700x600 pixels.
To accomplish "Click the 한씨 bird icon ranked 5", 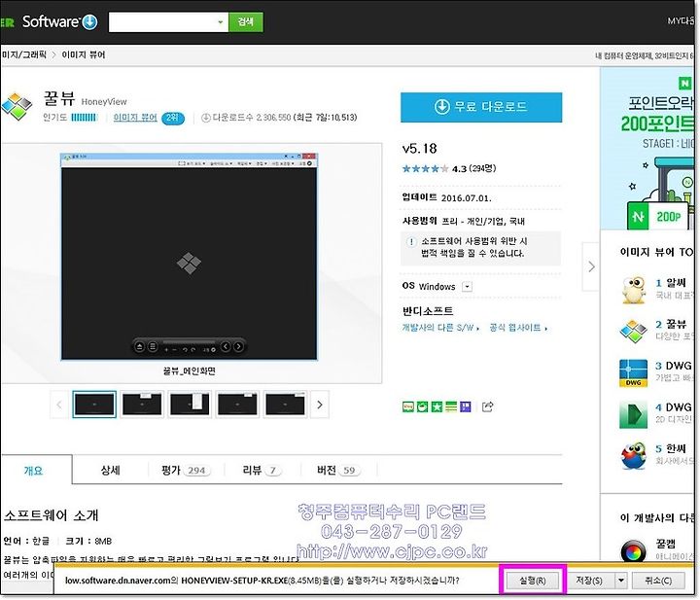I will (634, 456).
